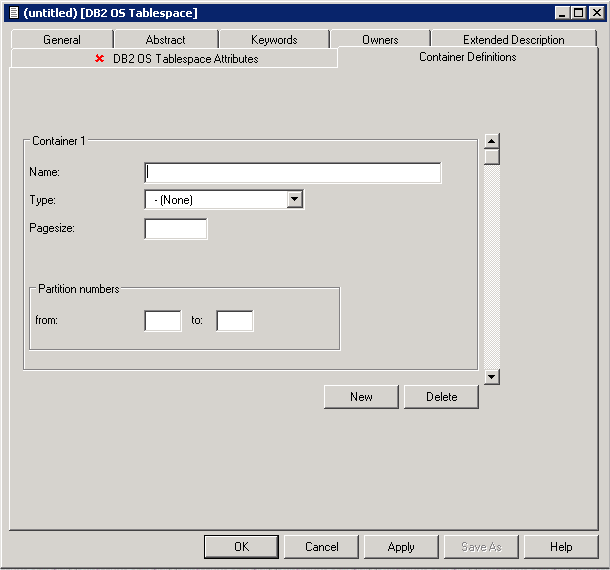Confirm with the OK button
The image size is (610, 570).
click(x=241, y=547)
